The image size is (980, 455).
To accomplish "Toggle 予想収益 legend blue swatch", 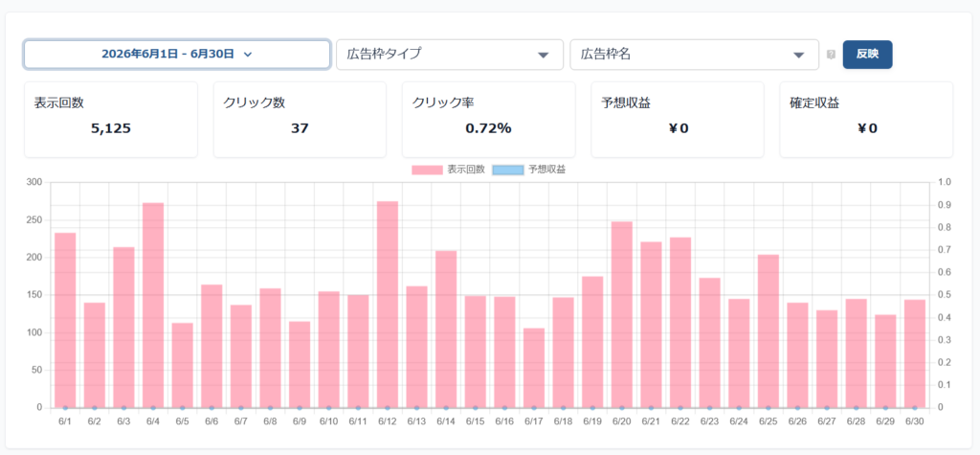I will (508, 170).
